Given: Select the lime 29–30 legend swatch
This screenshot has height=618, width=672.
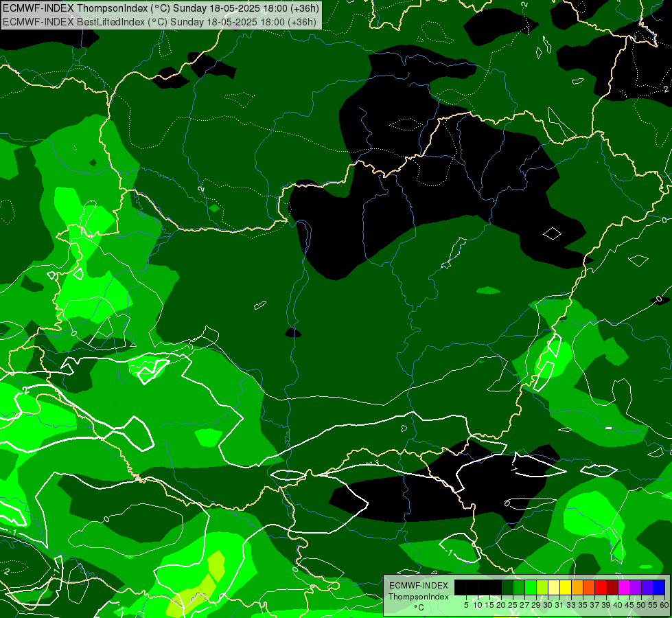Looking at the screenshot, I should coord(542,588).
